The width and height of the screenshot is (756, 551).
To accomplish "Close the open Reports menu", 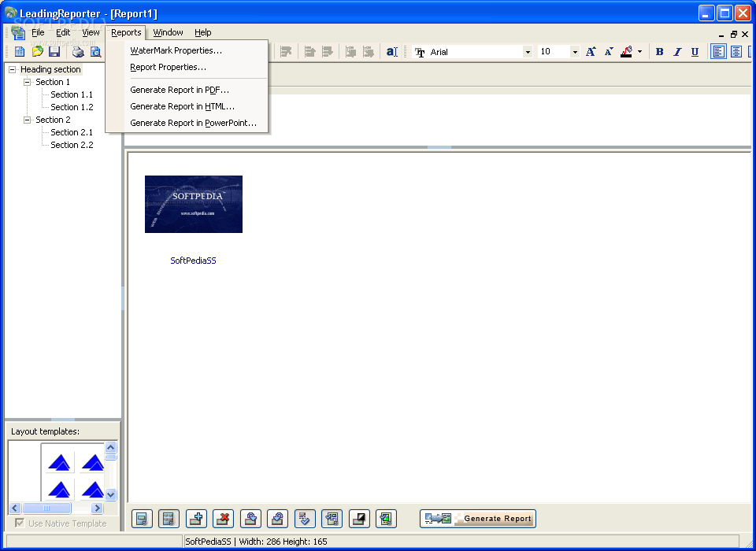I will (x=126, y=32).
